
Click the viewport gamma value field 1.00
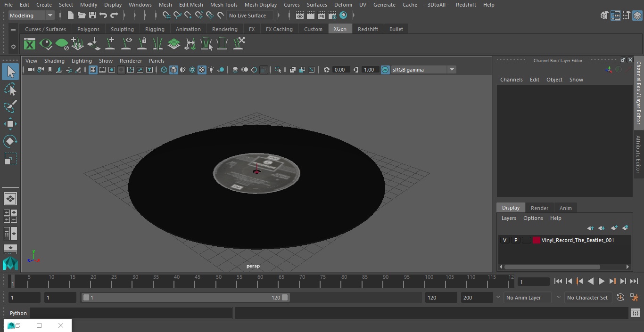(x=369, y=70)
